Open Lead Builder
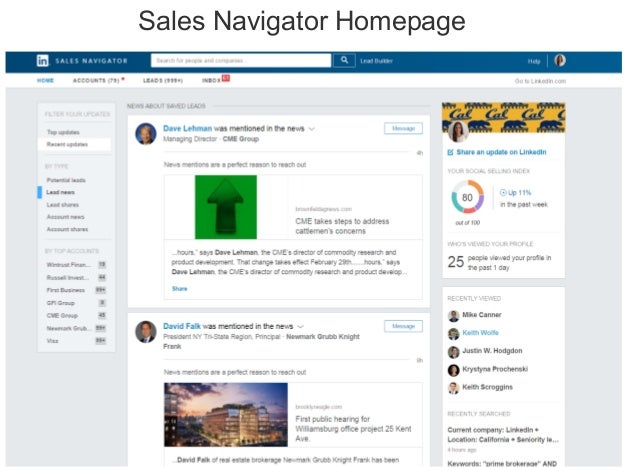The height and width of the screenshot is (467, 638). pyautogui.click(x=376, y=61)
